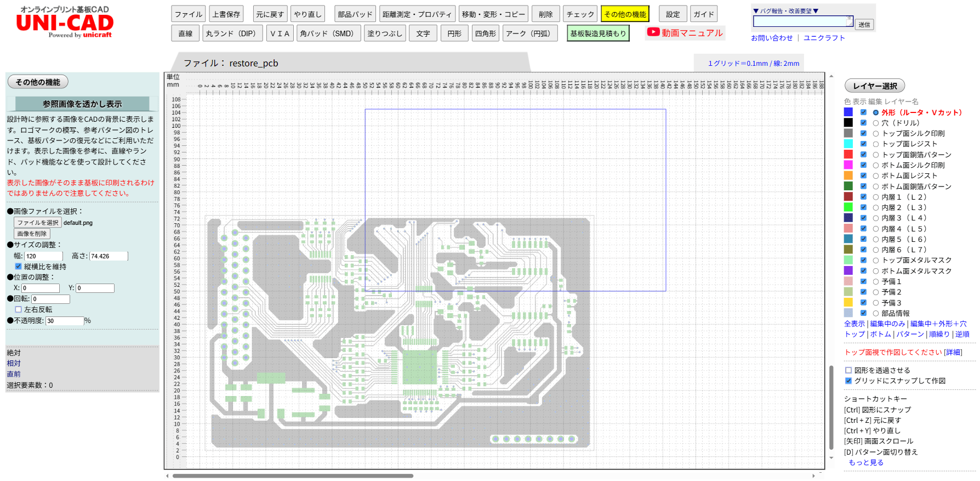Select the 円形 circle tool
Screen dimensions: 980x481
[454, 33]
